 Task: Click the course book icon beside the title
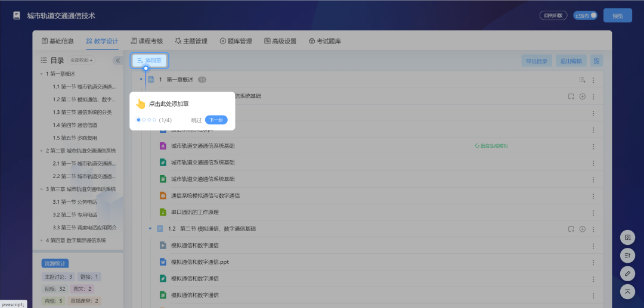point(16,16)
